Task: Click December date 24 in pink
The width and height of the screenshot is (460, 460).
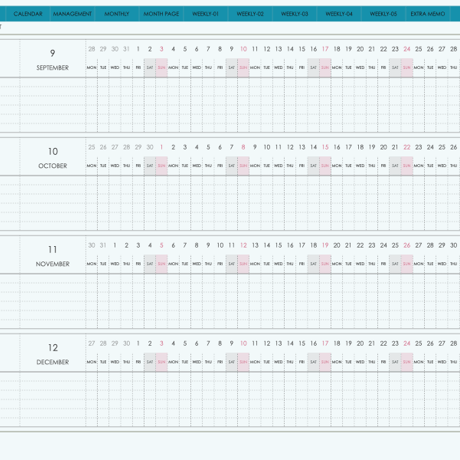Action: (x=407, y=343)
